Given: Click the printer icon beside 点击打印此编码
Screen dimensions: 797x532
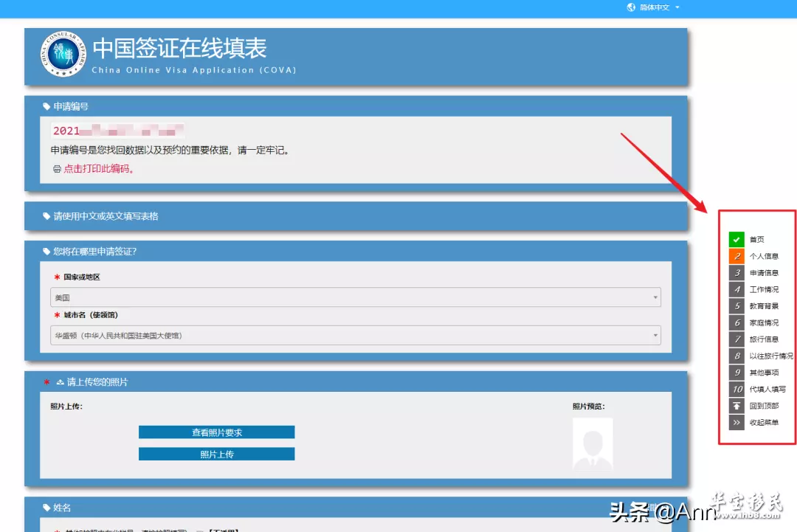Looking at the screenshot, I should [57, 169].
